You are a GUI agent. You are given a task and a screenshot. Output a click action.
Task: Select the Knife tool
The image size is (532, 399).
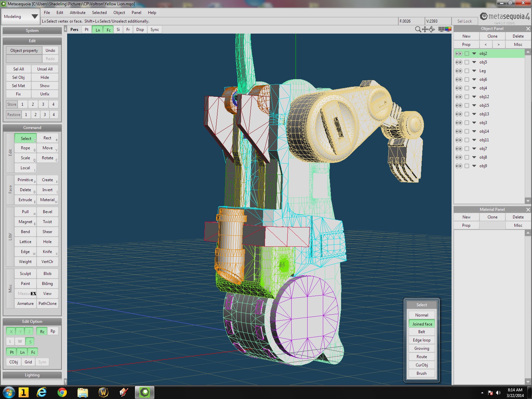click(x=48, y=252)
